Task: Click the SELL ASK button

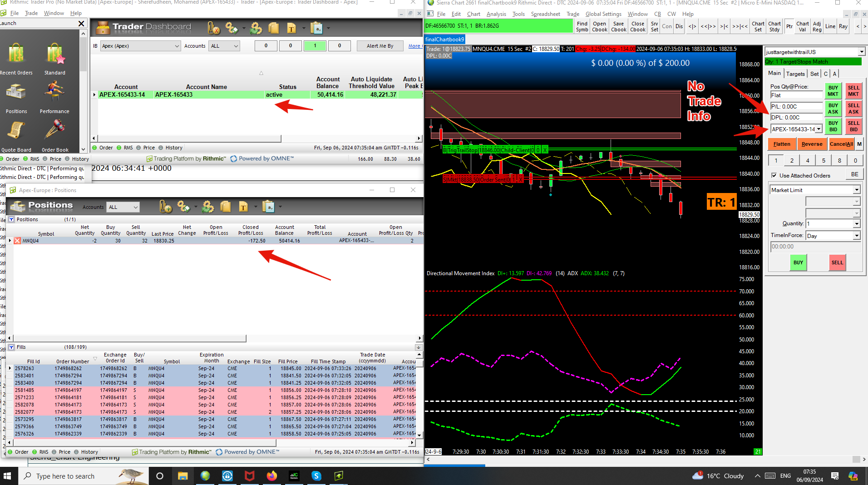Action: click(853, 109)
